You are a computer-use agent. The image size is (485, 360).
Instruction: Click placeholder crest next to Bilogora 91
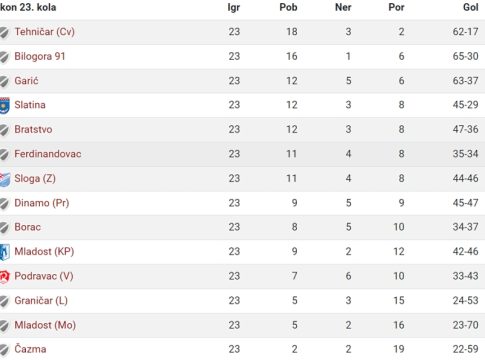click(x=4, y=57)
